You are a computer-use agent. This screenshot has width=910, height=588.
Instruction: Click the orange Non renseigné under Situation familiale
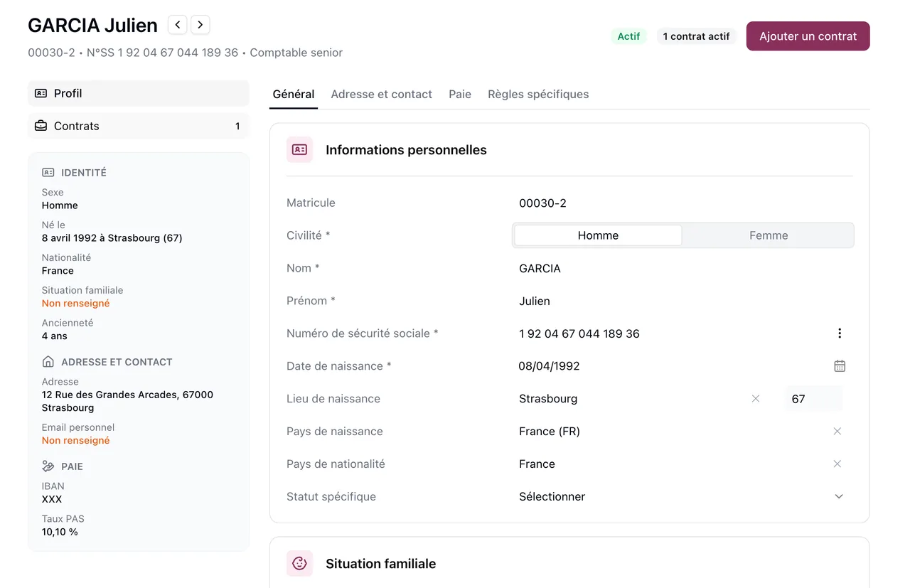(76, 304)
